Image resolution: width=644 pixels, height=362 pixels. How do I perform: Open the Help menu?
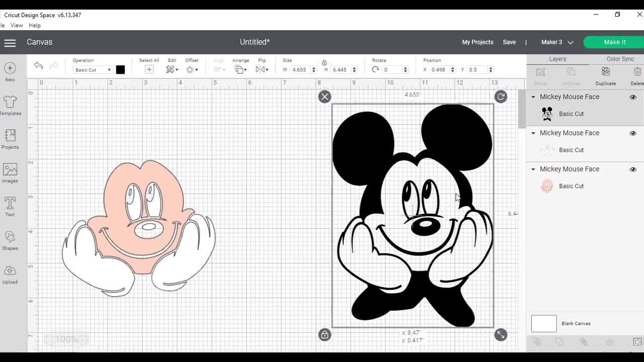coord(35,25)
